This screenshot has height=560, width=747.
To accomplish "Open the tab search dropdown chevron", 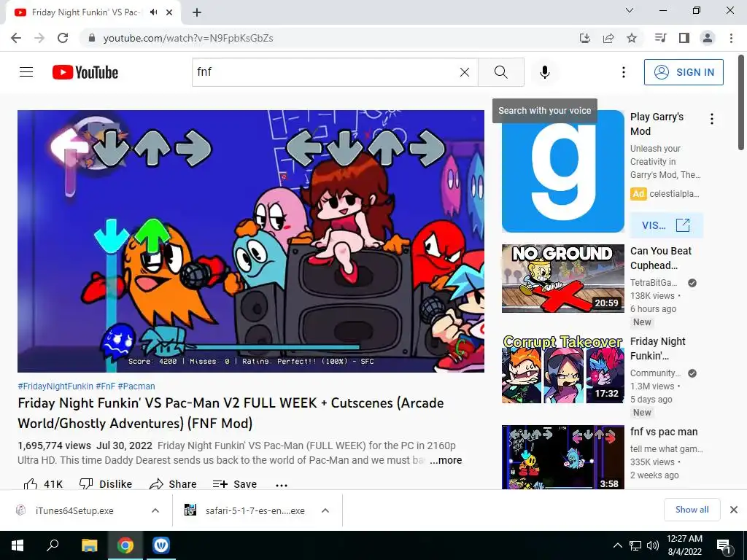I will pyautogui.click(x=630, y=10).
